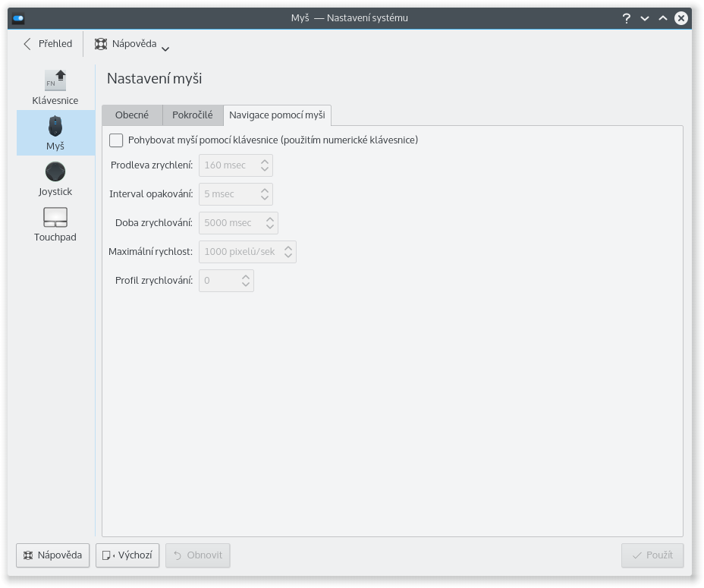Switch to the Obecné tab
This screenshot has width=704, height=588.
point(132,115)
